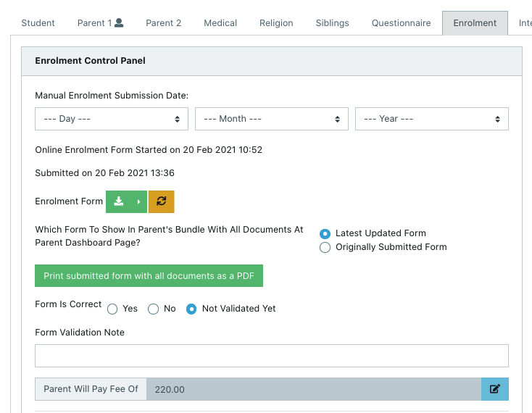The image size is (532, 413).
Task: Switch to the Student tab
Action: pos(38,23)
